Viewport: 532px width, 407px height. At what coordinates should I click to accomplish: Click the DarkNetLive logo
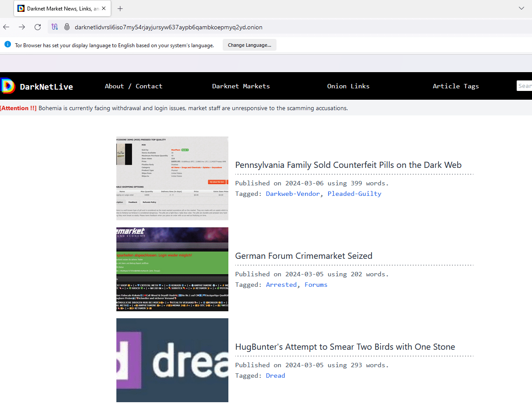(37, 86)
